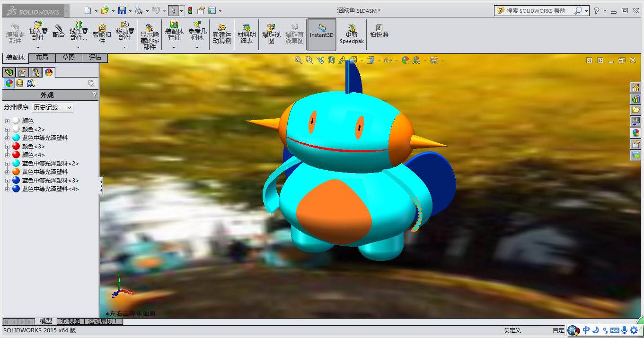Open Insert Components dropdown arrow

pos(38,47)
